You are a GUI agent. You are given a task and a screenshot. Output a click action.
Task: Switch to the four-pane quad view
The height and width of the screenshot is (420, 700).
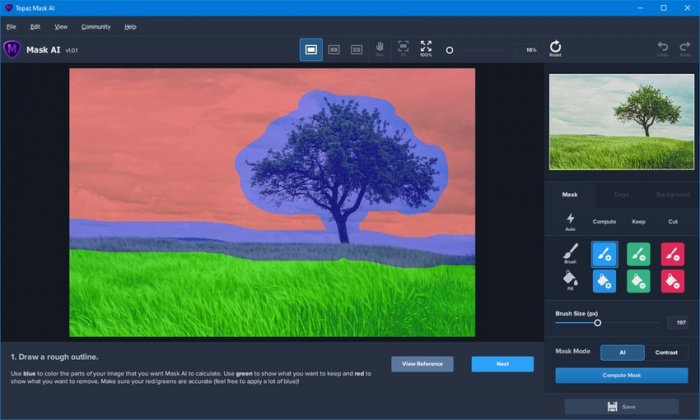(357, 50)
